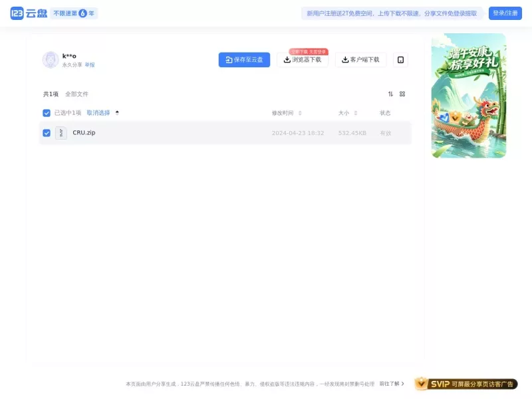Click 保存至云盘 button
Image resolution: width=532 pixels, height=399 pixels.
pos(244,60)
